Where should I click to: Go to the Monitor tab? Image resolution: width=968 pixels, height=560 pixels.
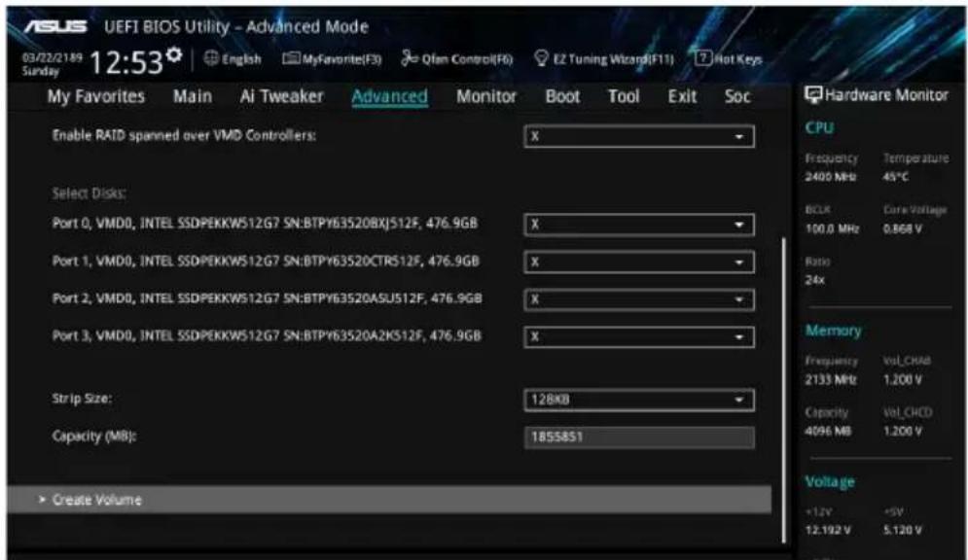(x=486, y=96)
